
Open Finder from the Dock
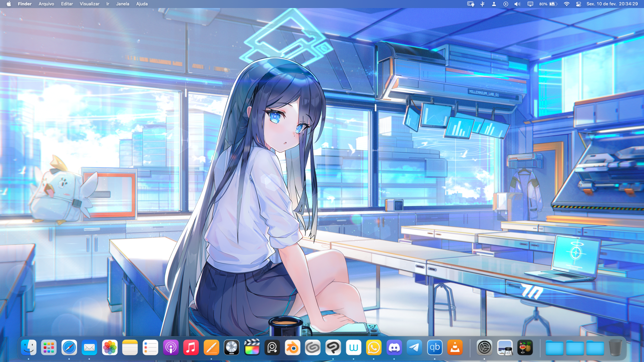click(29, 348)
